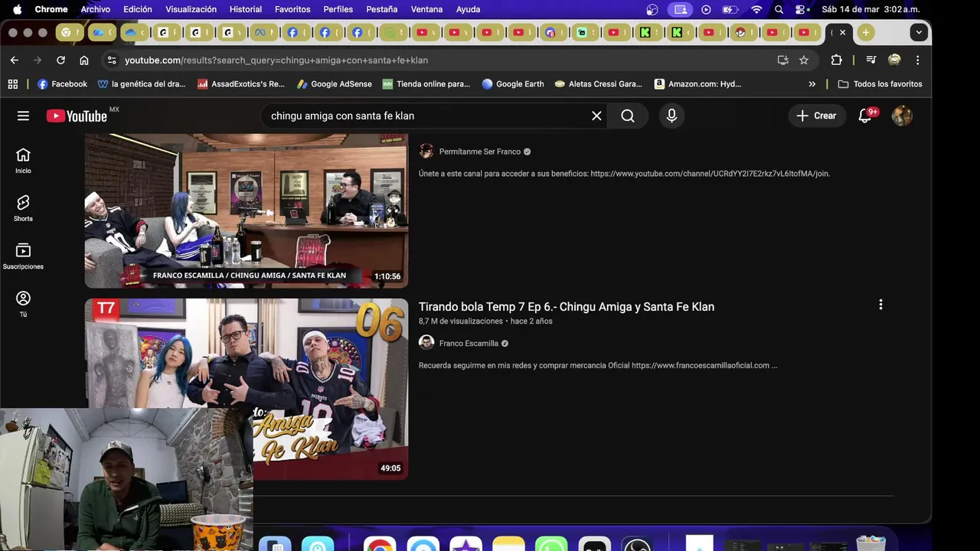Click the Crear button
The width and height of the screenshot is (980, 551).
click(x=816, y=116)
